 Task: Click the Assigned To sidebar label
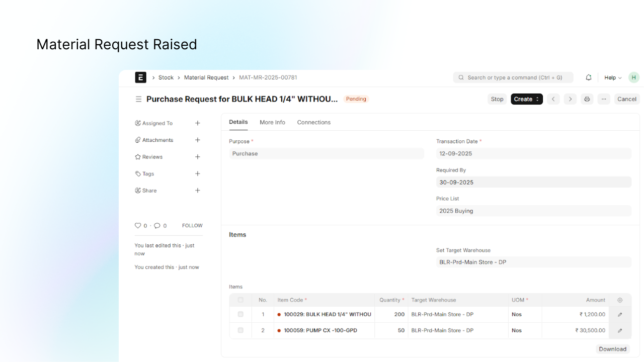click(157, 123)
